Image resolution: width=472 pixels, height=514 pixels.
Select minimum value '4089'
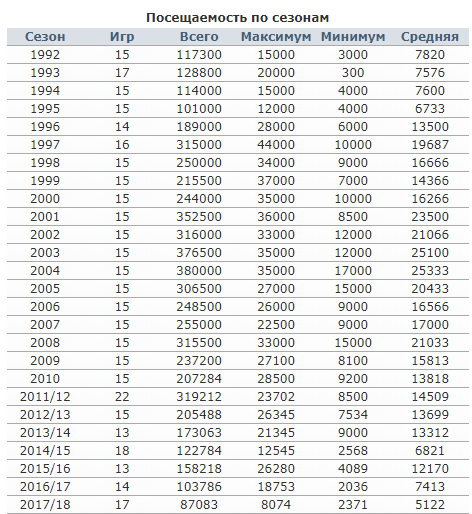pyautogui.click(x=353, y=469)
